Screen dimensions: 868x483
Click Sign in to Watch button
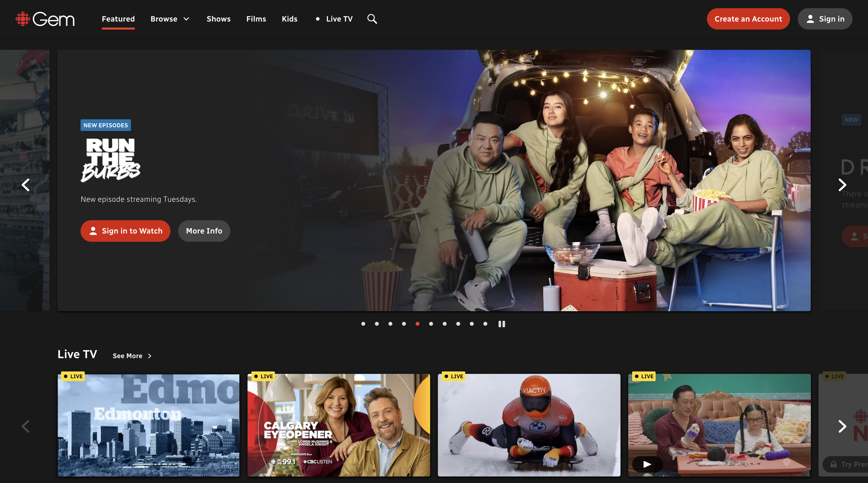tap(125, 231)
